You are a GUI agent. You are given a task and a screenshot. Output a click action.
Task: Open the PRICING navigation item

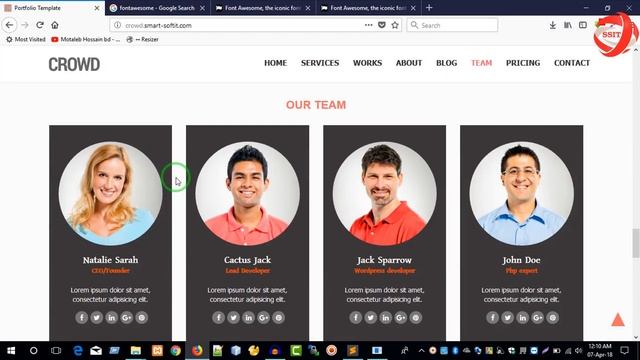(523, 63)
